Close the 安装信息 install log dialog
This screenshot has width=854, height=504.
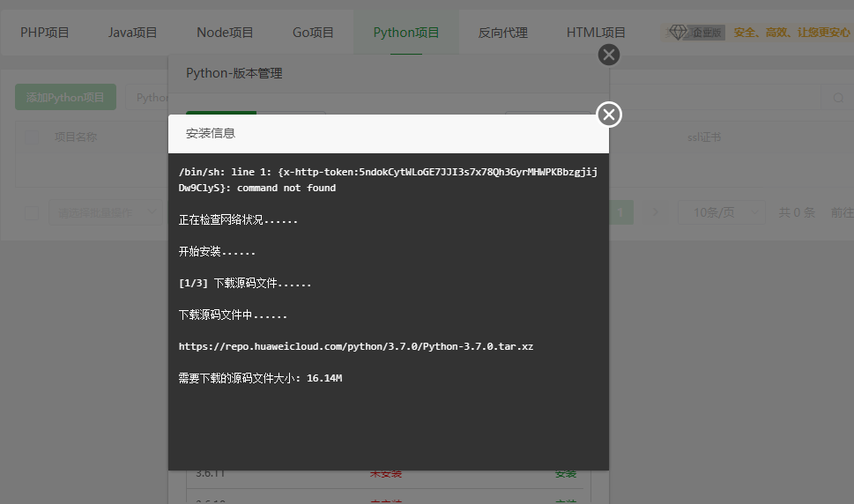(x=609, y=115)
